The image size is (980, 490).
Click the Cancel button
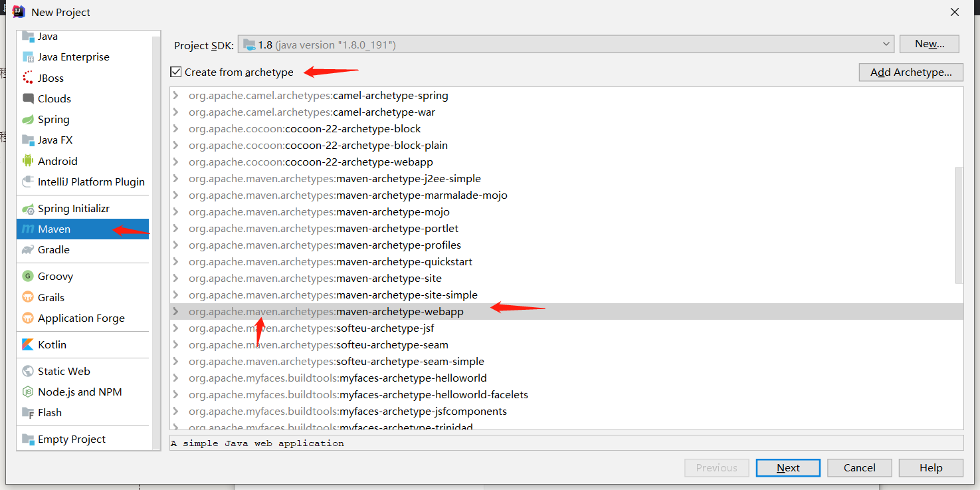coord(860,468)
